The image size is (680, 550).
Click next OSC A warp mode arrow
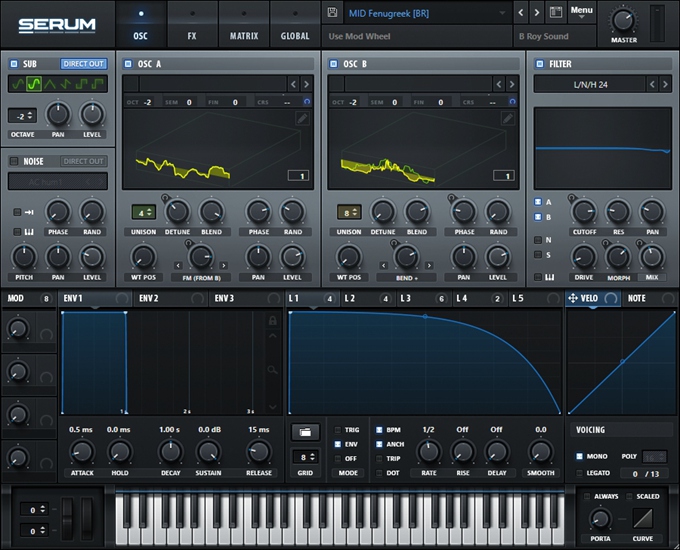click(223, 265)
